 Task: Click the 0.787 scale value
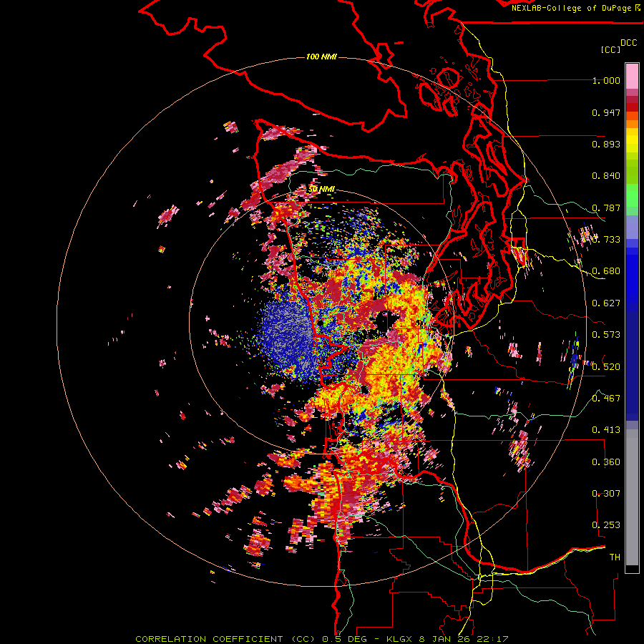(x=606, y=208)
